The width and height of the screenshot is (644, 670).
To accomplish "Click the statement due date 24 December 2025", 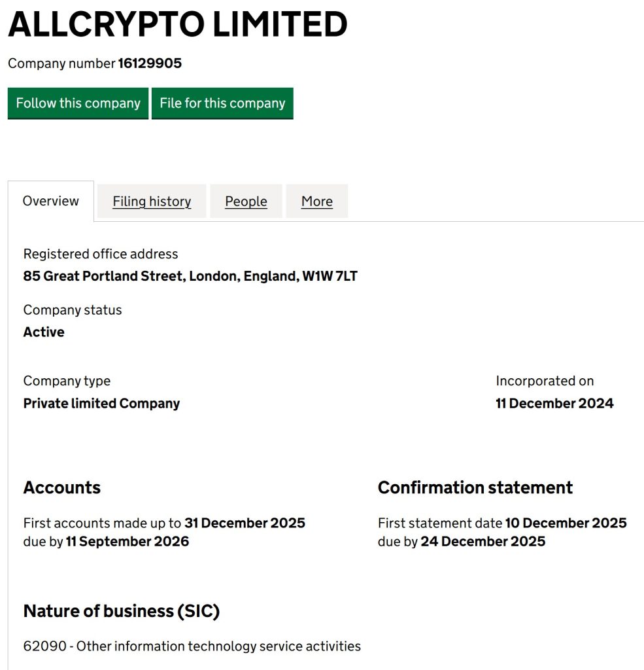I will 483,541.
